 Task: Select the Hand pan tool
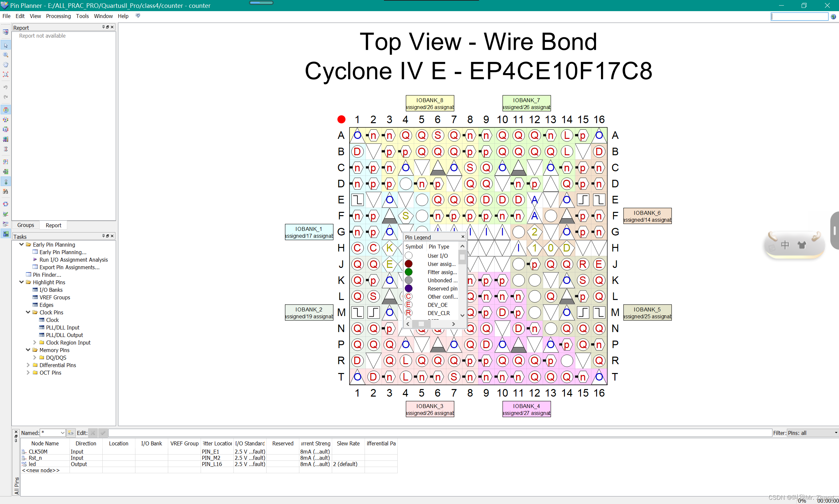(6, 65)
